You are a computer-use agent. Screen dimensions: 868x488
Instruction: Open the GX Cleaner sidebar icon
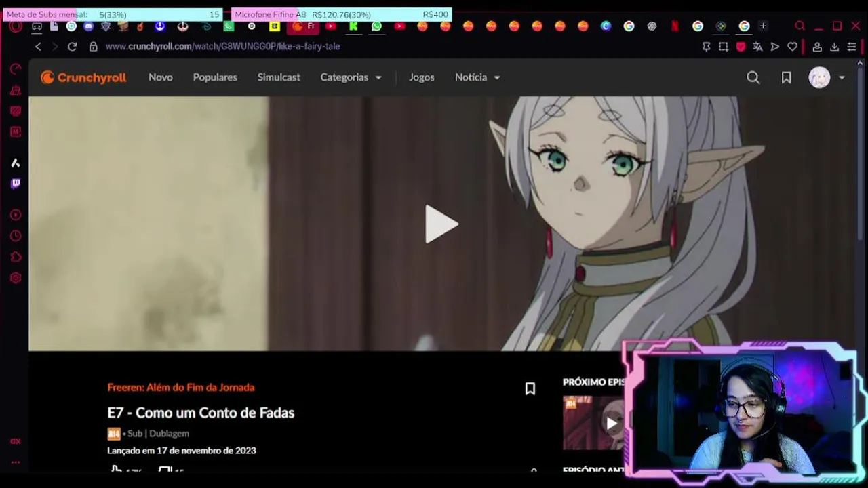(16, 90)
